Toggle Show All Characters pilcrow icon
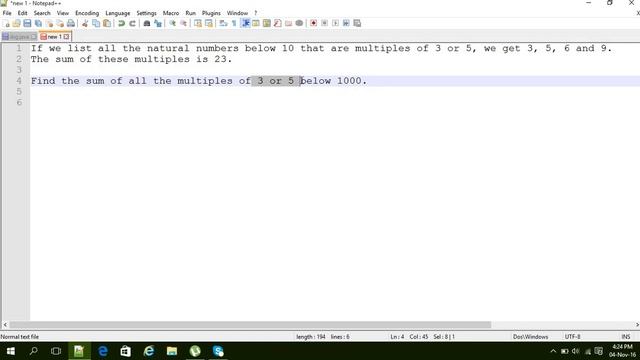This screenshot has height=360, width=640. (x=234, y=23)
